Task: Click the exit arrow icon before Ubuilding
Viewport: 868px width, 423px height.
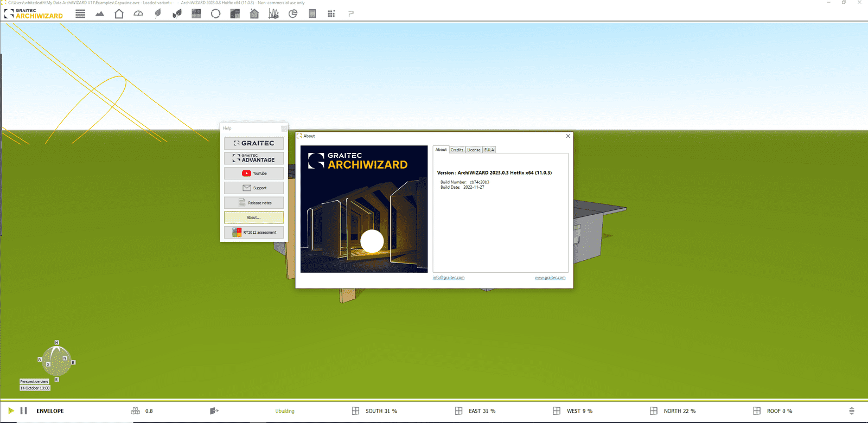Action: click(214, 411)
